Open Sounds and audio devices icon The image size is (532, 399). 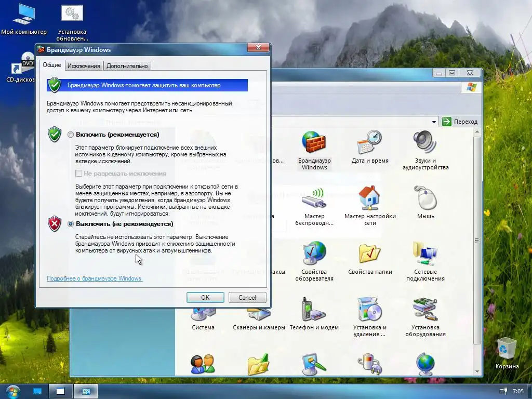pyautogui.click(x=425, y=150)
